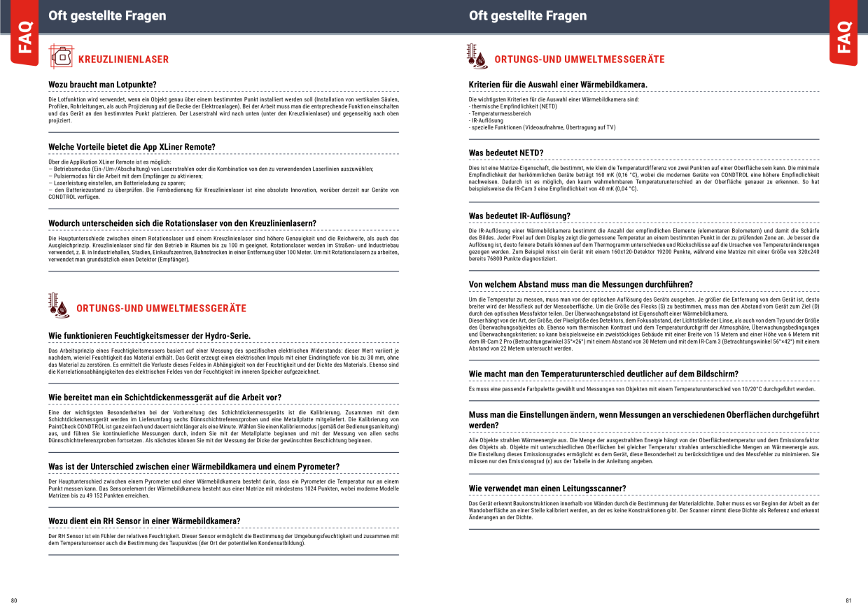Click paragraph starting 'Der Hauptunterschied zwischen einem Pyrometer'
Image resolution: width=868 pixels, height=613 pixels.
(x=223, y=488)
